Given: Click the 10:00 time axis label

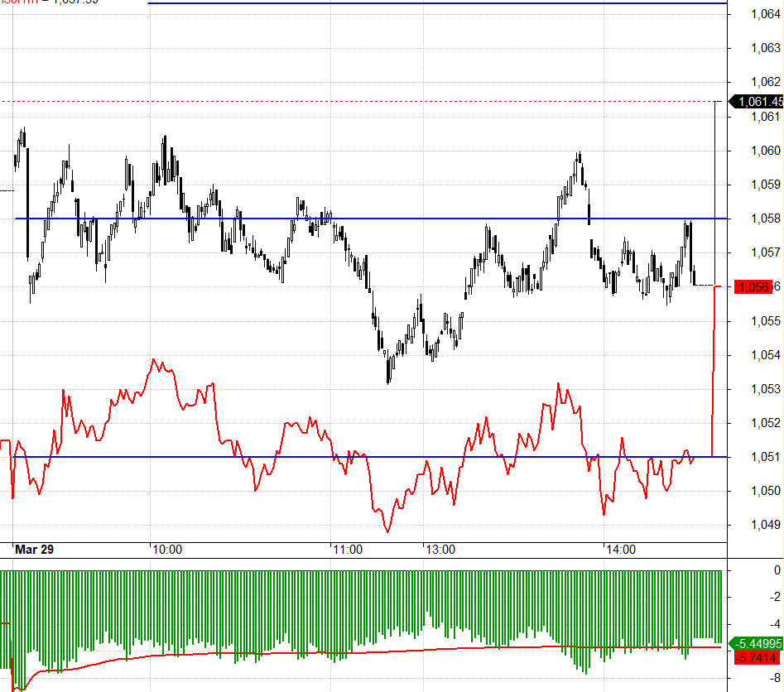Looking at the screenshot, I should click(x=167, y=550).
